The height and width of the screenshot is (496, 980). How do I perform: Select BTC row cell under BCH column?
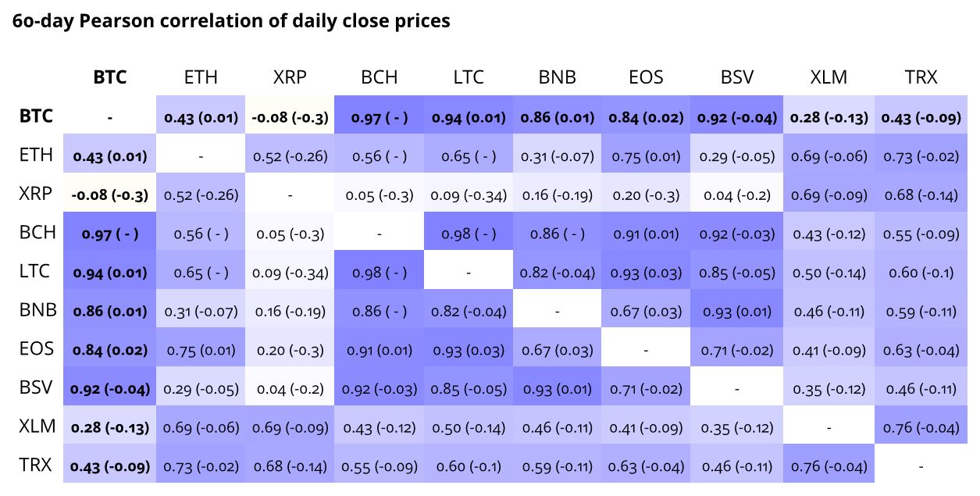[380, 117]
